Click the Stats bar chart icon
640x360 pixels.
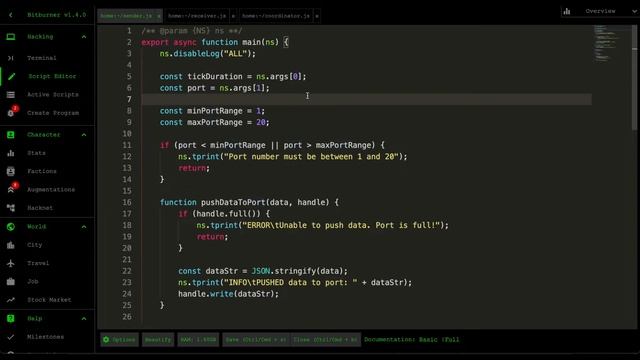(11, 153)
